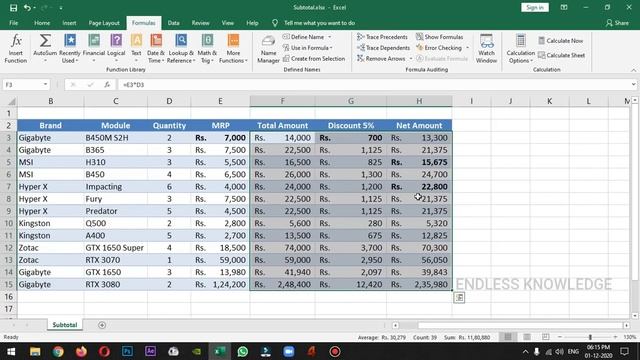Expand Use in Formula dropdown
Screen dimensions: 640x360
coord(331,48)
